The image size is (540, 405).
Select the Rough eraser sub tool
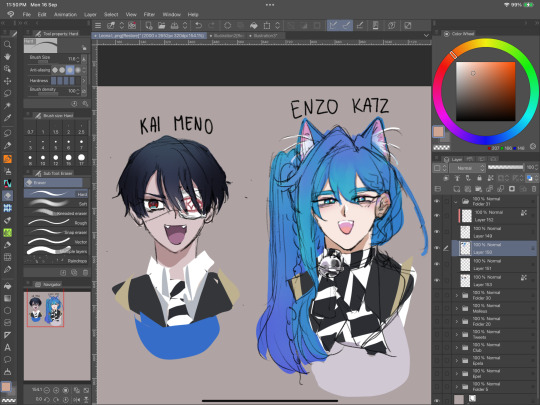pos(56,222)
